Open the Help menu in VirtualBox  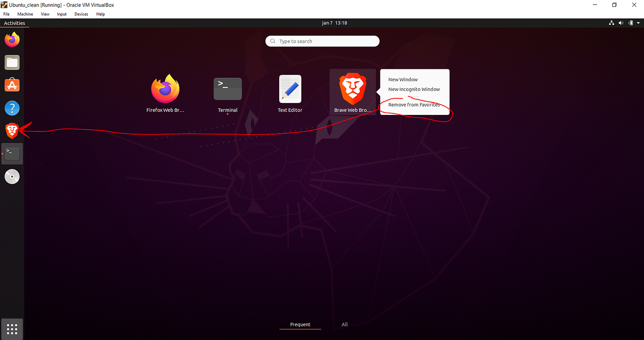pyautogui.click(x=101, y=14)
